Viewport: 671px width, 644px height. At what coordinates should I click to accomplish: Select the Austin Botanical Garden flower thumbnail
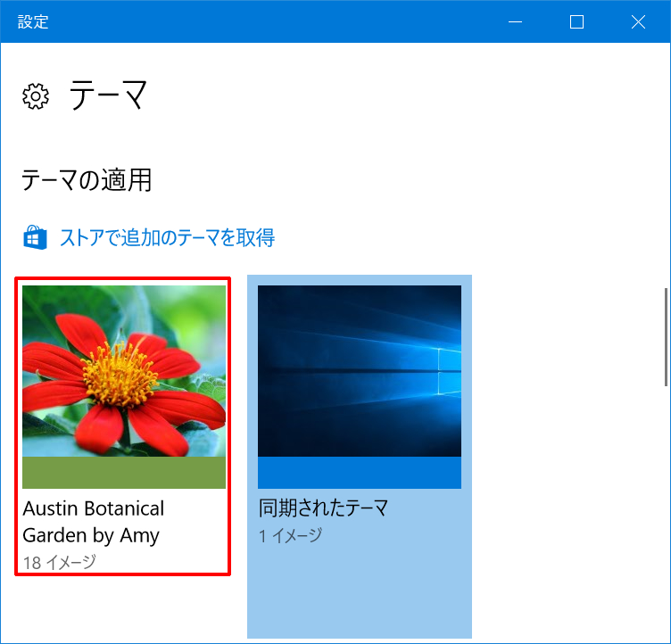tap(124, 371)
